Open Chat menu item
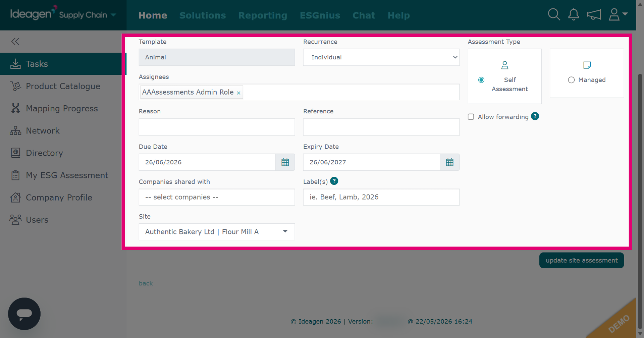Image resolution: width=644 pixels, height=338 pixels. pos(364,15)
